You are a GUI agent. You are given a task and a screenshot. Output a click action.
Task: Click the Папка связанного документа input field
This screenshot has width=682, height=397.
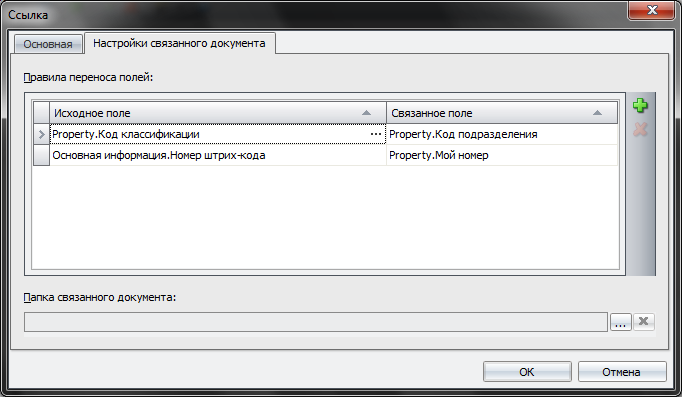point(316,322)
